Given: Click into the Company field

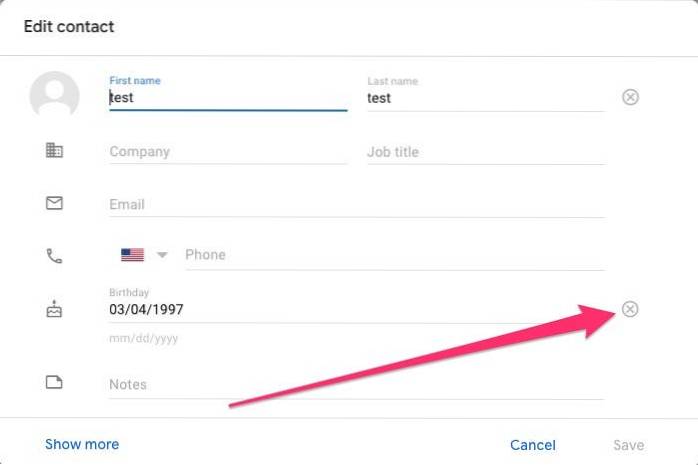Looking at the screenshot, I should pyautogui.click(x=227, y=152).
